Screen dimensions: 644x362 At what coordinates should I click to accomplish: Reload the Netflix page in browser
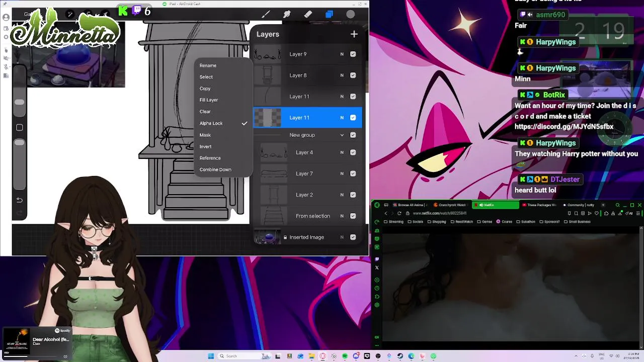(399, 213)
